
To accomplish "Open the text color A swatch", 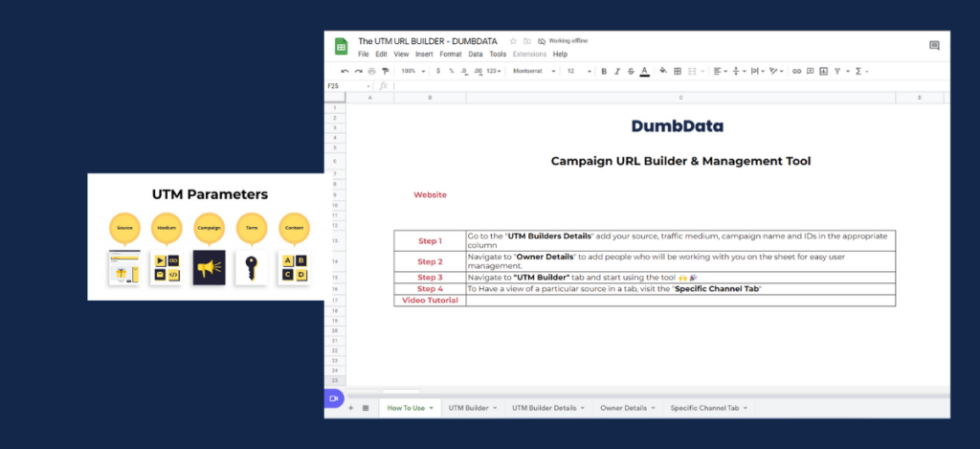I will 645,71.
